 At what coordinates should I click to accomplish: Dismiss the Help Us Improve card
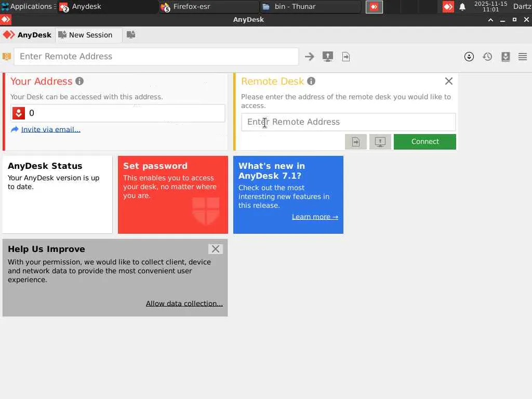[216, 249]
